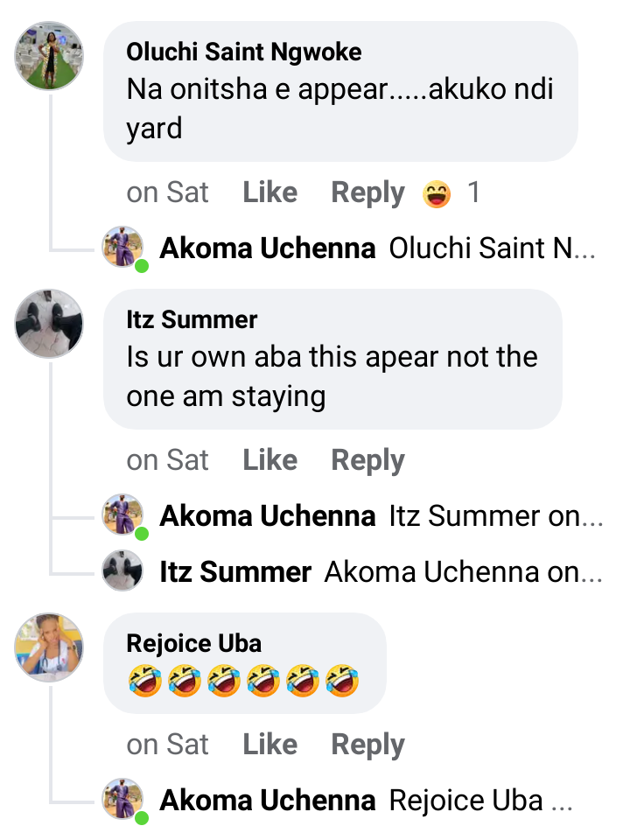Image resolution: width=630 pixels, height=840 pixels.
Task: Open Oluchi Saint Ngwoke's profile picture
Action: [49, 56]
